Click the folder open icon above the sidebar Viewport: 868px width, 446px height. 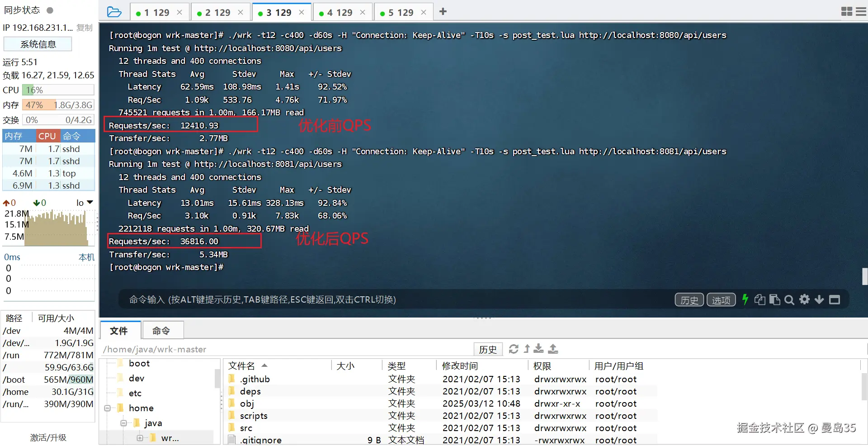[x=114, y=12]
